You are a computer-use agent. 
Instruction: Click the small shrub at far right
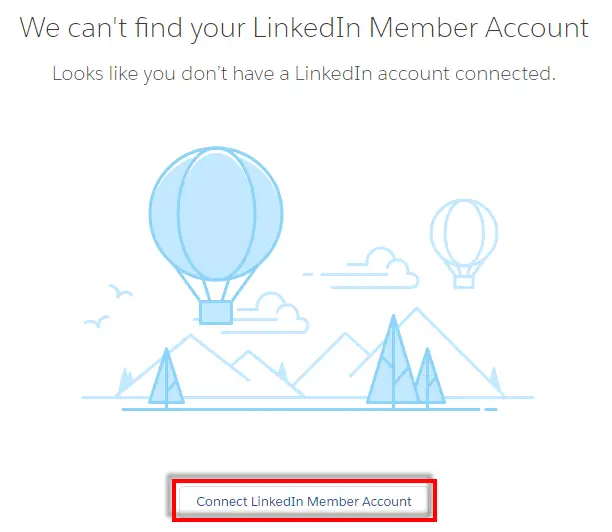tap(495, 379)
